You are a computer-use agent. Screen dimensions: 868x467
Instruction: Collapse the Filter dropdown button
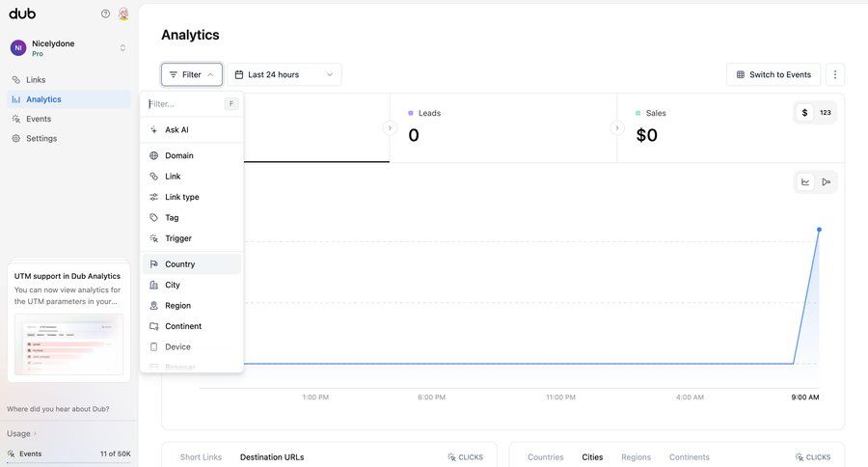192,74
